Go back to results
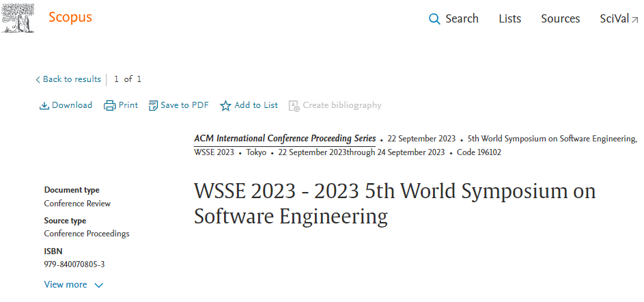Screen dimensions: 644x302 click(71, 79)
